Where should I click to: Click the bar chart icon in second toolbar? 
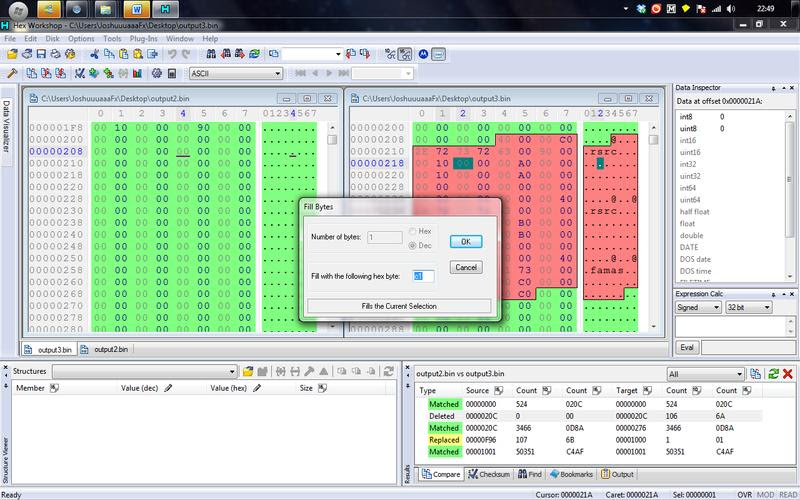point(137,73)
